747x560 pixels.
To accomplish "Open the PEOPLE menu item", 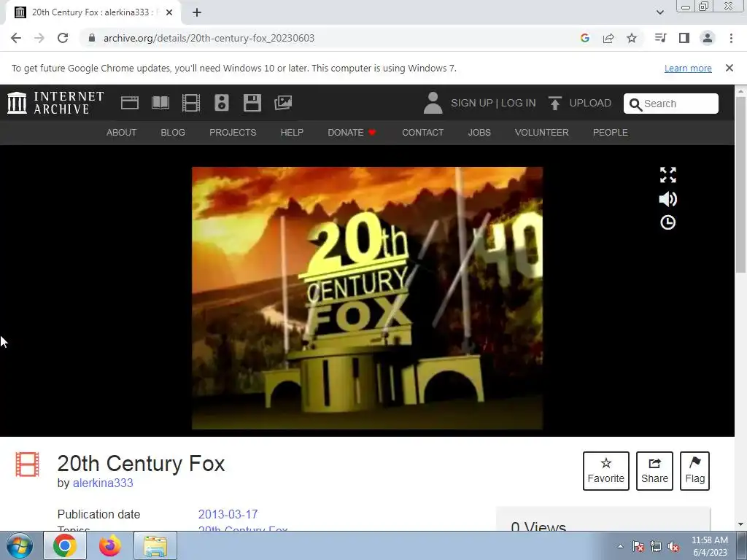I will pyautogui.click(x=611, y=133).
